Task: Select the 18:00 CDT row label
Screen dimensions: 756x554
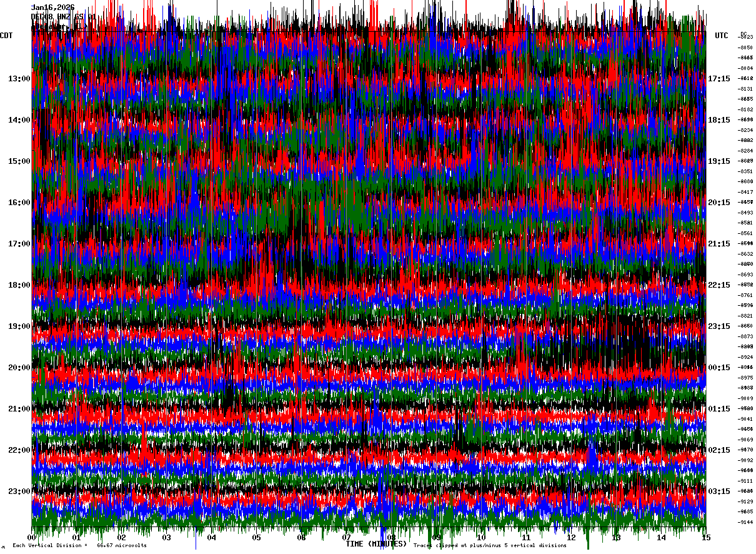Action: (x=19, y=285)
